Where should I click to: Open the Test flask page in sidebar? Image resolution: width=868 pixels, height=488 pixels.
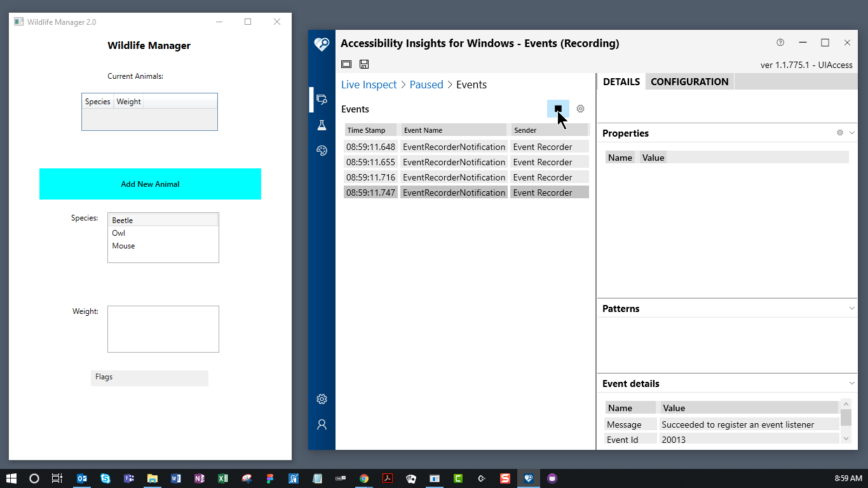pos(322,125)
